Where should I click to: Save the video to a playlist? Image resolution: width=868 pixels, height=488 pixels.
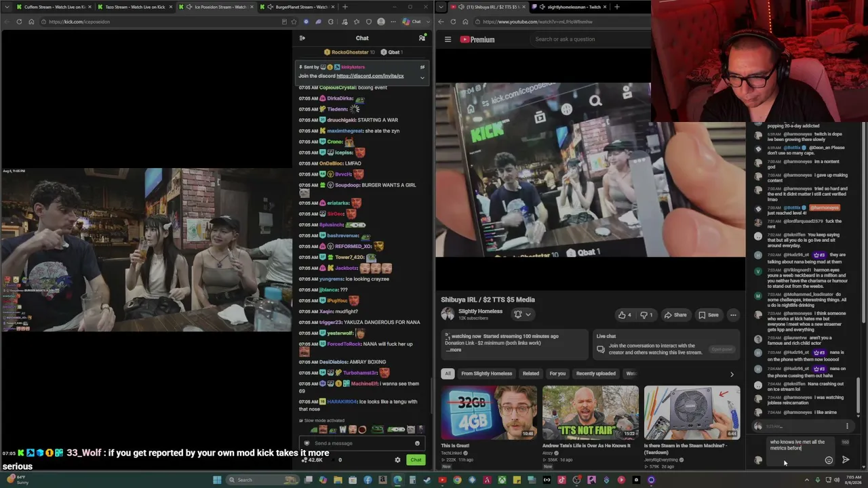point(708,314)
